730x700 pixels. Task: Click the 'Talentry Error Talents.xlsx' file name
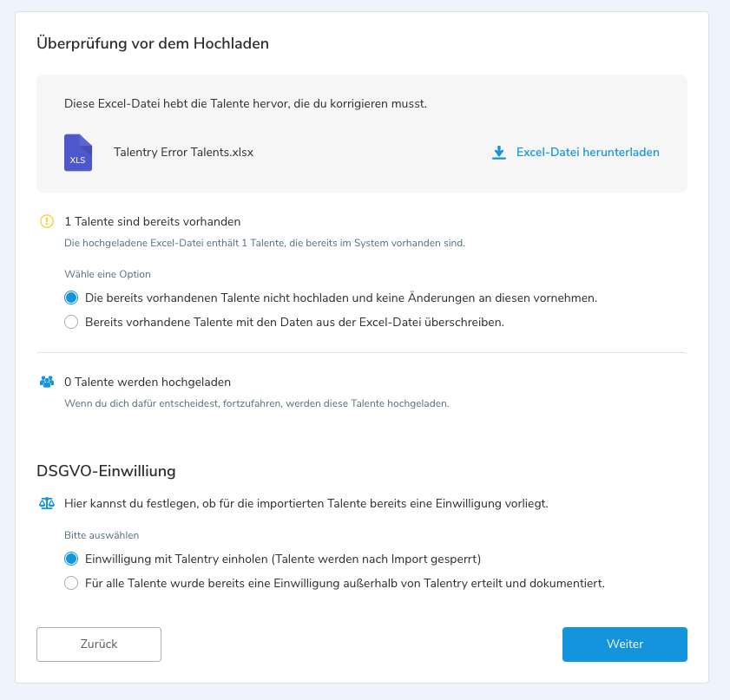pos(183,153)
